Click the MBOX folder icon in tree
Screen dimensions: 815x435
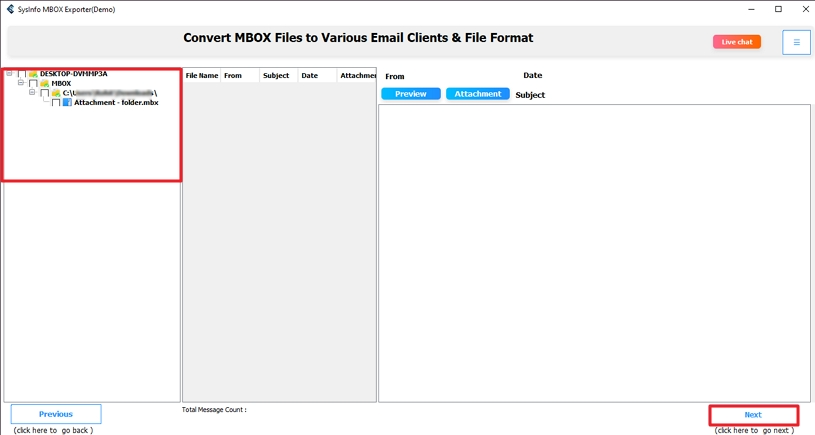coord(45,83)
